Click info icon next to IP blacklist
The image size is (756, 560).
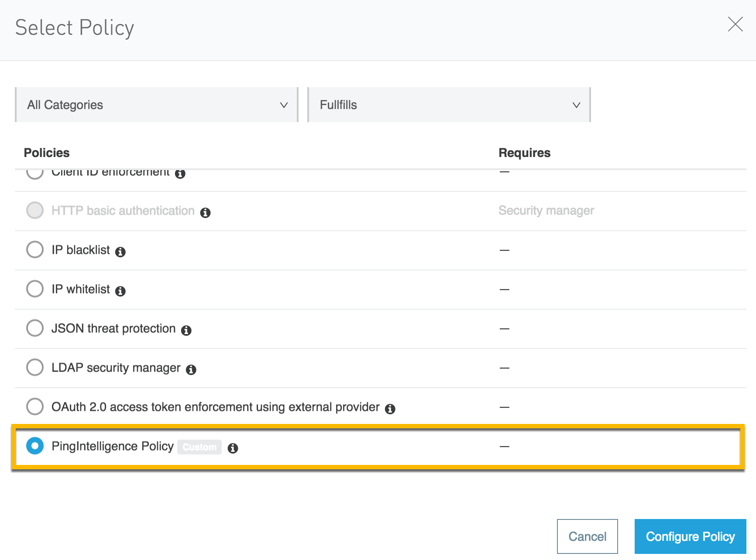point(120,252)
